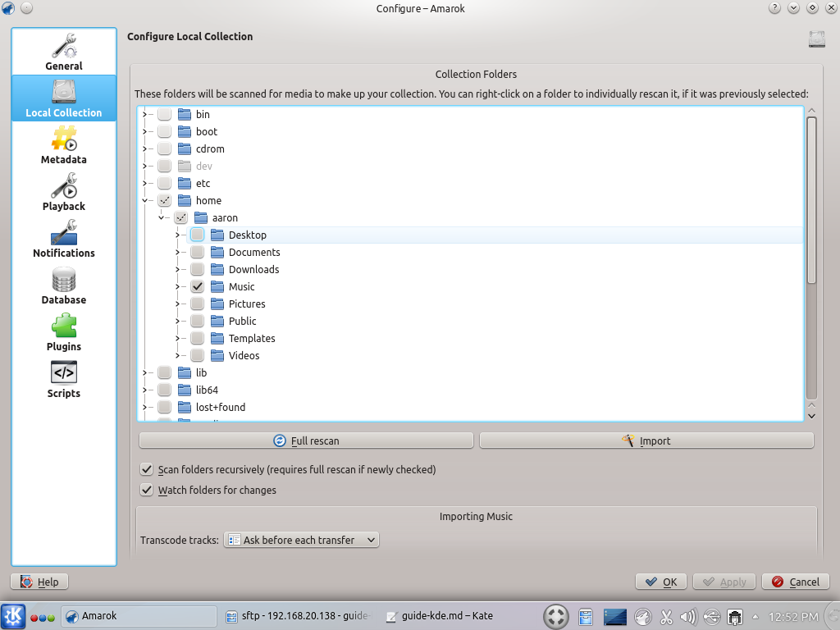Click the cdrom folder icon

[185, 148]
